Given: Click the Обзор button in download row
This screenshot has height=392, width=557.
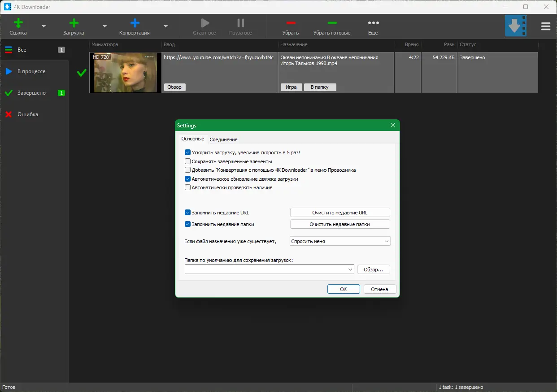Looking at the screenshot, I should [174, 87].
